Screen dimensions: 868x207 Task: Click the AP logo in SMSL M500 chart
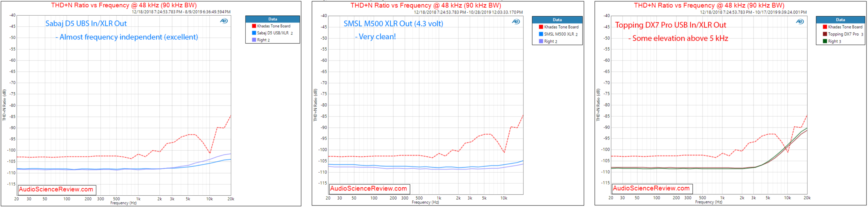(516, 21)
